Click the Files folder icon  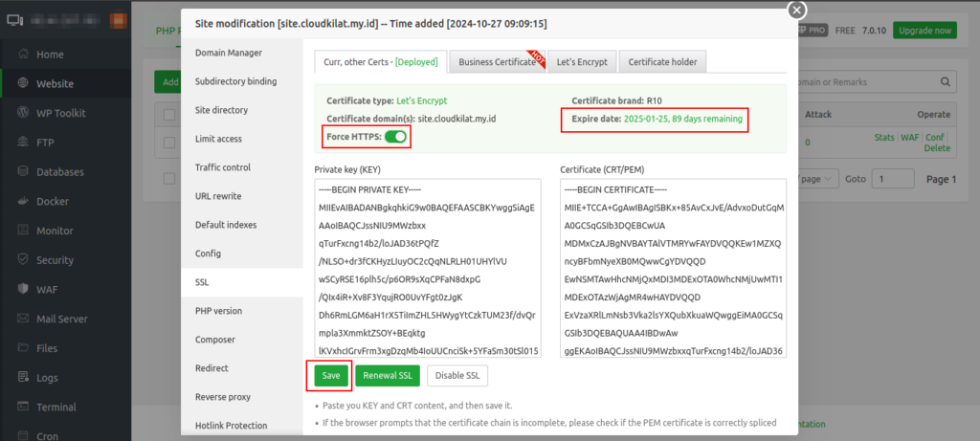[23, 348]
